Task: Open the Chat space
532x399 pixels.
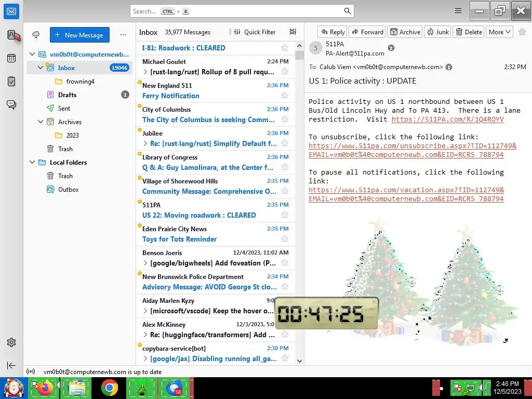Action: pos(11,104)
